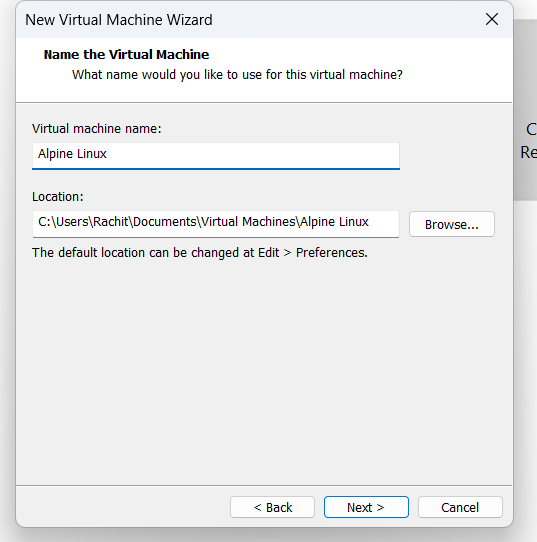537x542 pixels.
Task: Cancel the virtual machine wizard
Action: (460, 507)
